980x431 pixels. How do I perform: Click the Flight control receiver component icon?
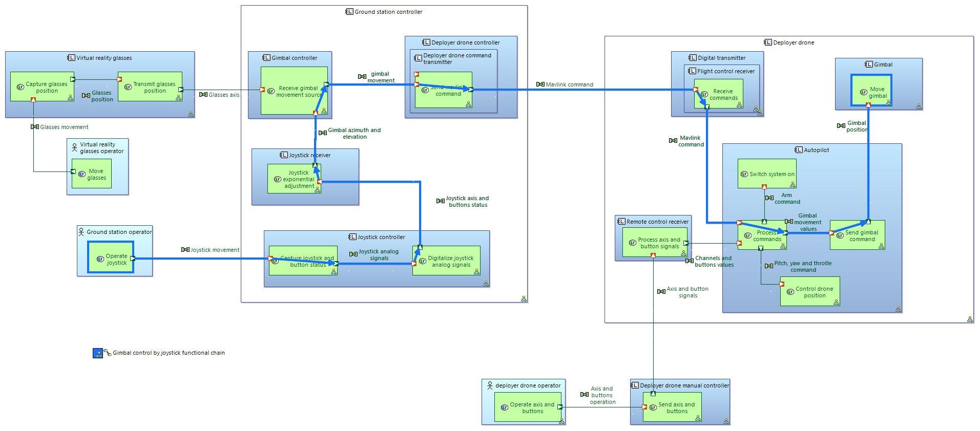click(692, 71)
